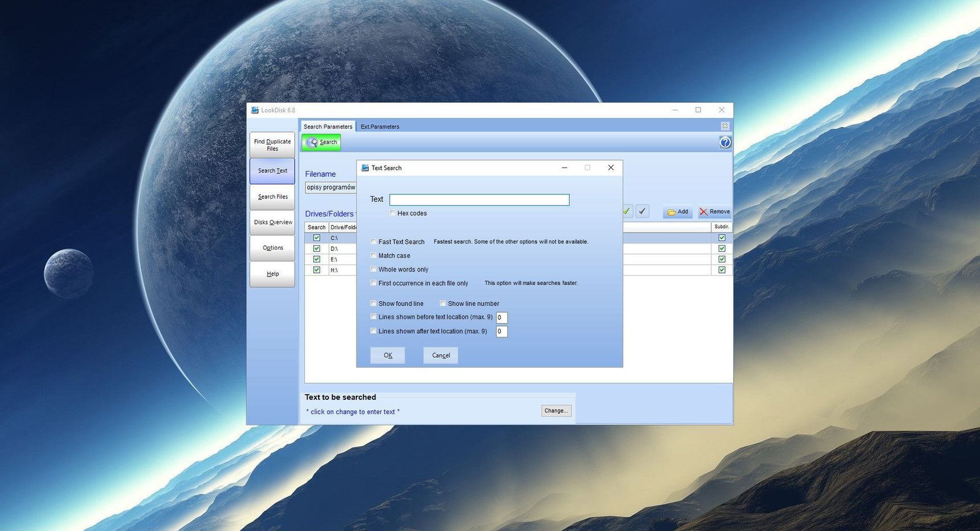980x531 pixels.
Task: Select the E:\ drive row text
Action: tap(334, 260)
